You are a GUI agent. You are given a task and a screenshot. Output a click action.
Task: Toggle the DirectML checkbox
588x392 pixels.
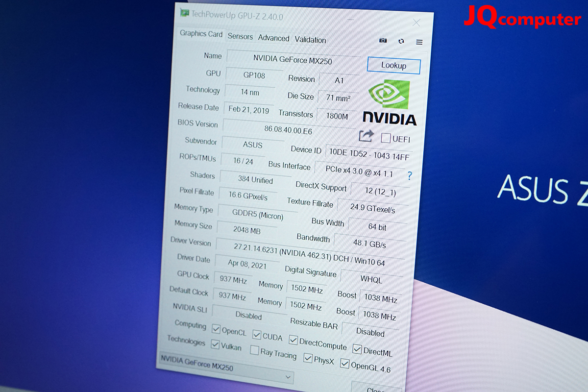click(x=357, y=349)
